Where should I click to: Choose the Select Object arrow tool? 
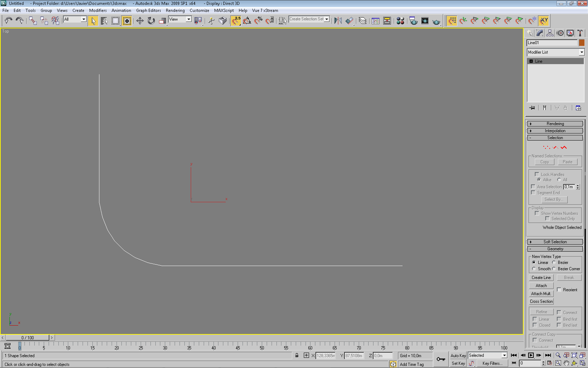pos(93,21)
